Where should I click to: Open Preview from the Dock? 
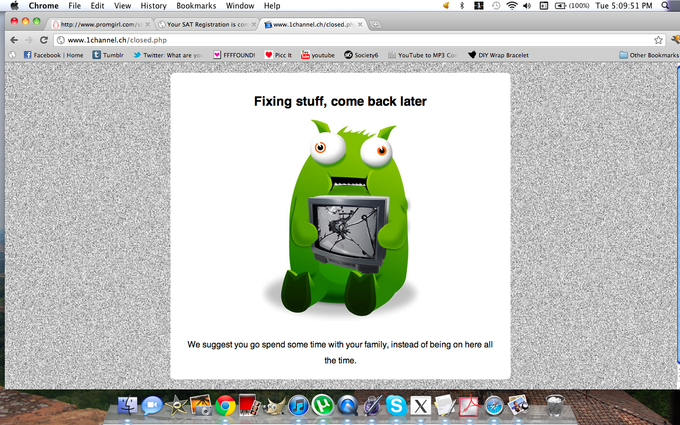pyautogui.click(x=518, y=405)
